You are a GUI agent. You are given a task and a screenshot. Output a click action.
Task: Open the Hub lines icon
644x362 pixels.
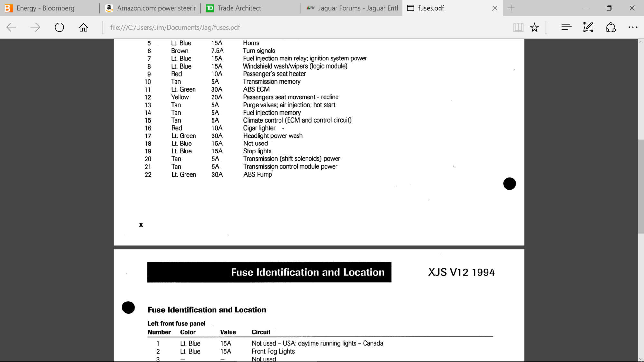pos(566,27)
